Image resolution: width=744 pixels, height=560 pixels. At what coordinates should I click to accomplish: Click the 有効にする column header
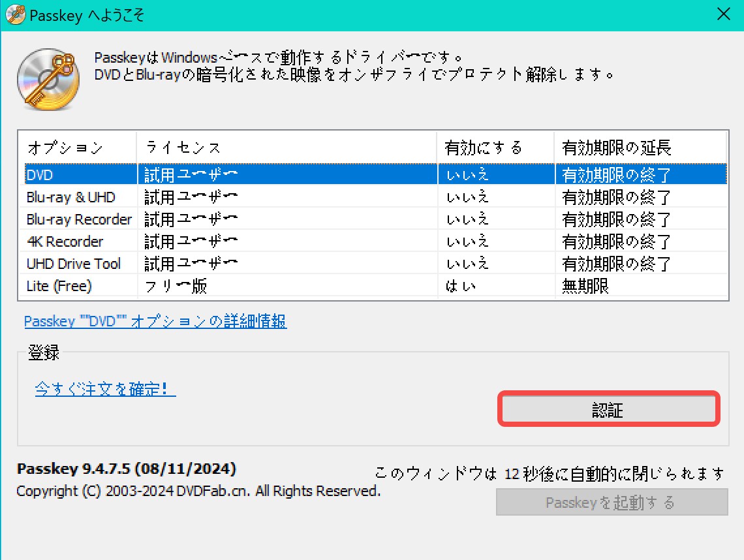[495, 148]
